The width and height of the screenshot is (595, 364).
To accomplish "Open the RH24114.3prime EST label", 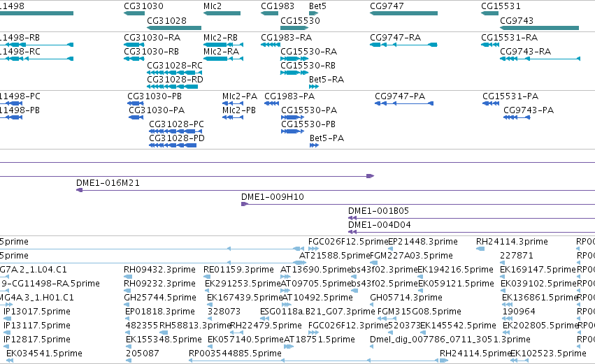I will (512, 242).
